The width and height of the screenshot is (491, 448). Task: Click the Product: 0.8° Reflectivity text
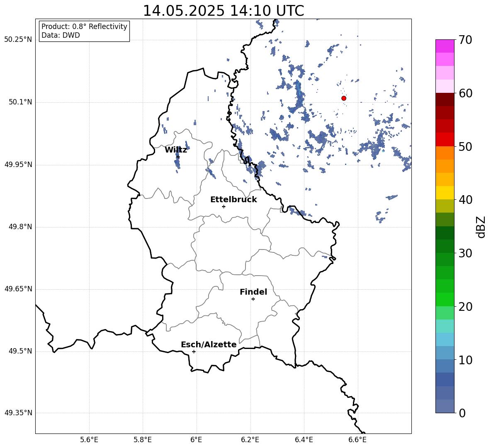[x=84, y=27]
